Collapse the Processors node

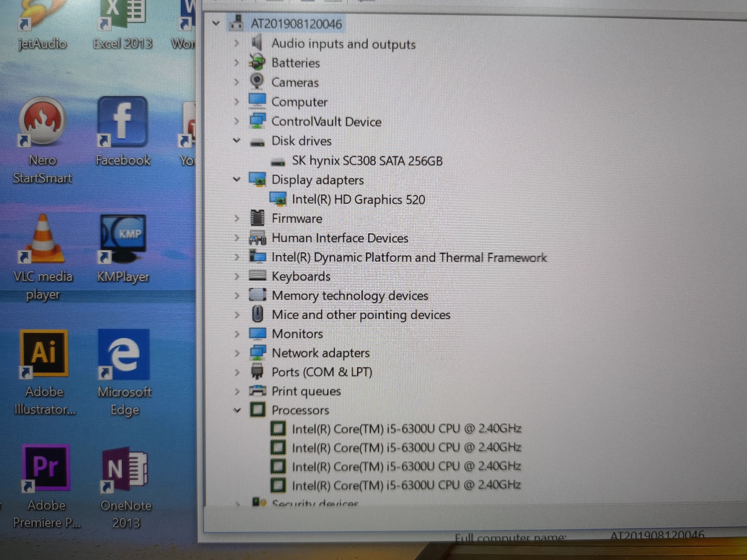237,410
